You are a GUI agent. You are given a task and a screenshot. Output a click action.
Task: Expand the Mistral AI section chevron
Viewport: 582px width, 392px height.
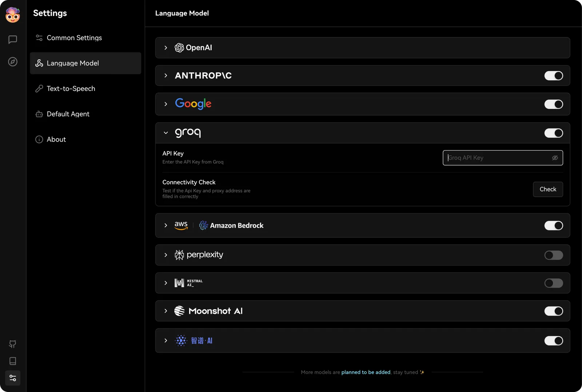(x=166, y=283)
